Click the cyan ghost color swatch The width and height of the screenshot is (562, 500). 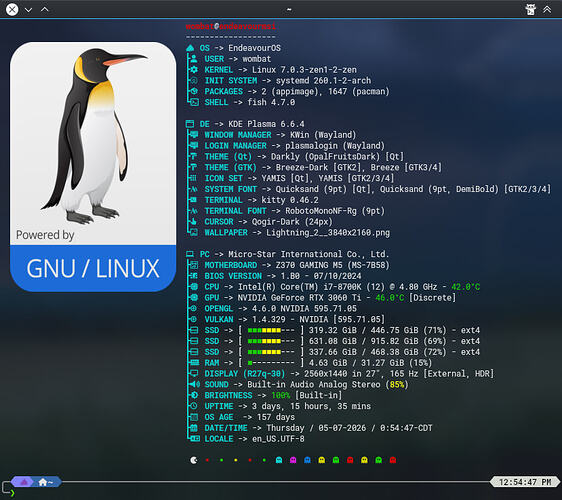click(278, 460)
